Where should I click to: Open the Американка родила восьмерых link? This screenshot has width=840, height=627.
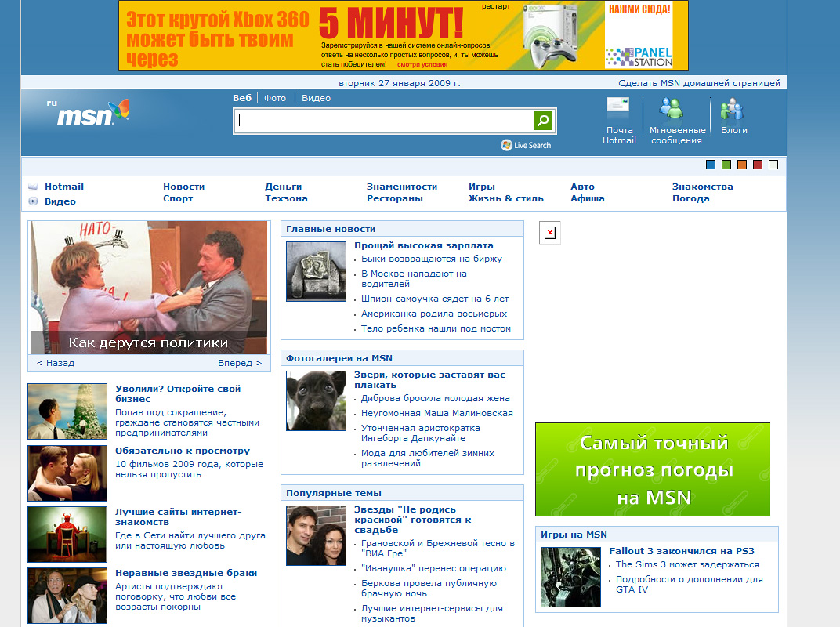[434, 313]
